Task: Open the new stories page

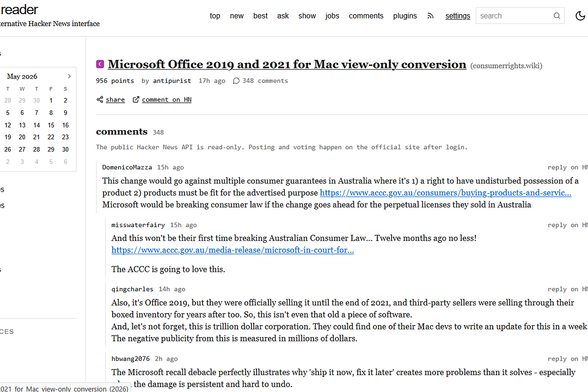Action: tap(237, 16)
